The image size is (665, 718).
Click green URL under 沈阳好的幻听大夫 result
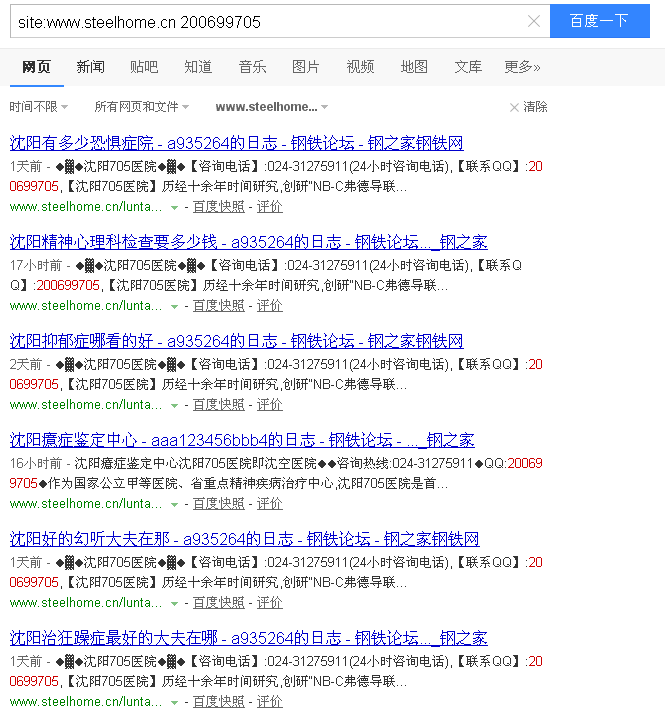pyautogui.click(x=86, y=603)
